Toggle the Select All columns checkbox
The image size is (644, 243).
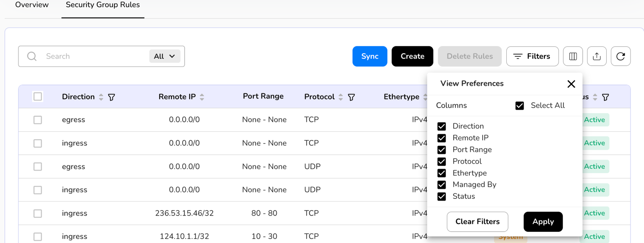[519, 105]
